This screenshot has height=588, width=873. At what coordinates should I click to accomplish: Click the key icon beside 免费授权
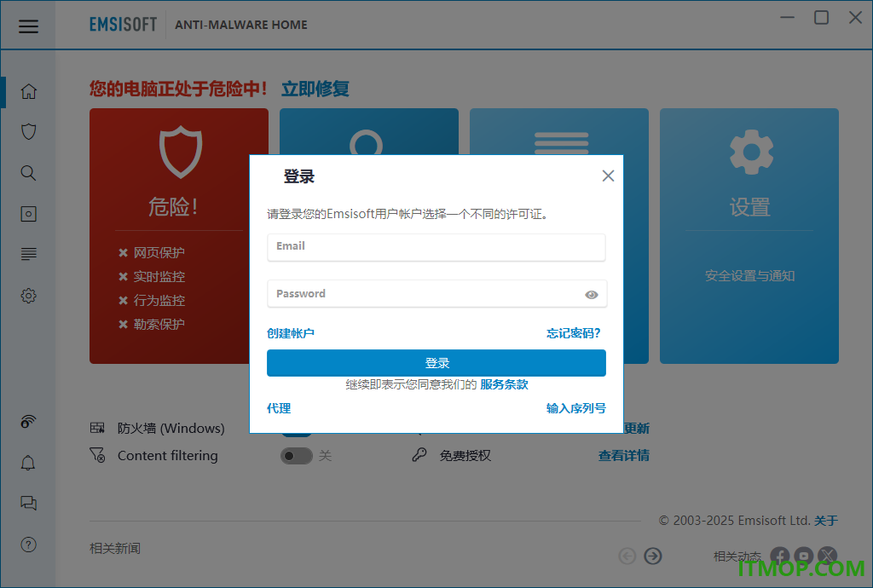click(x=419, y=455)
